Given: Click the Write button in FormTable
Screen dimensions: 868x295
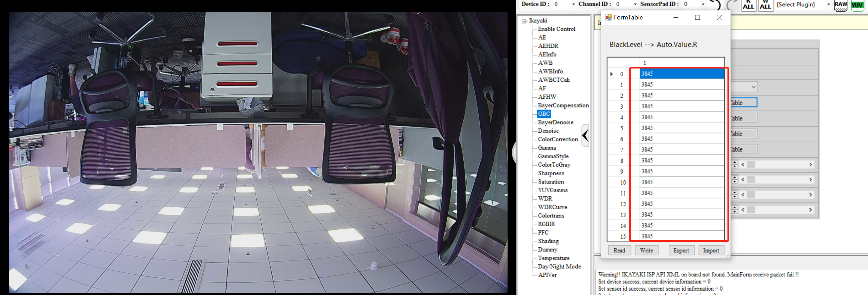Looking at the screenshot, I should [646, 250].
